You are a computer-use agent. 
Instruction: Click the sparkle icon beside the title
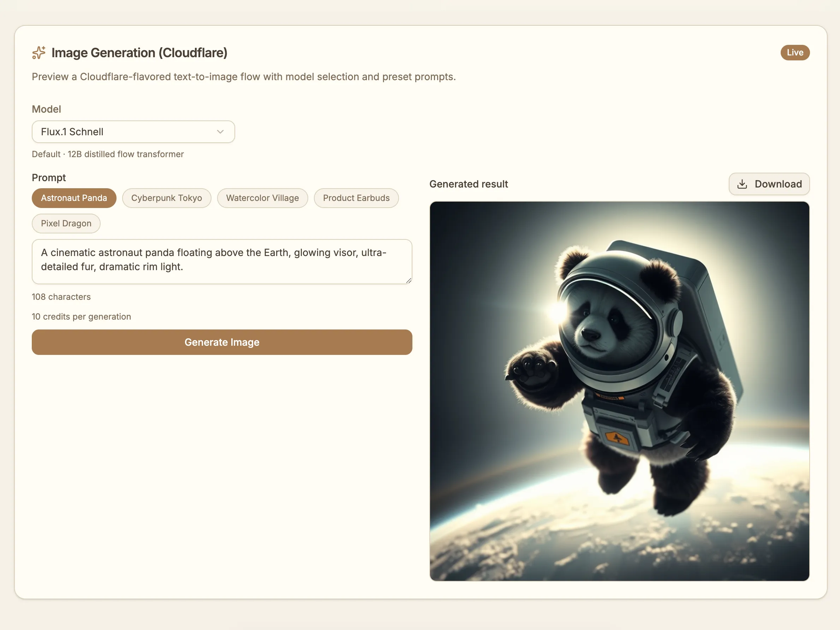pos(39,53)
